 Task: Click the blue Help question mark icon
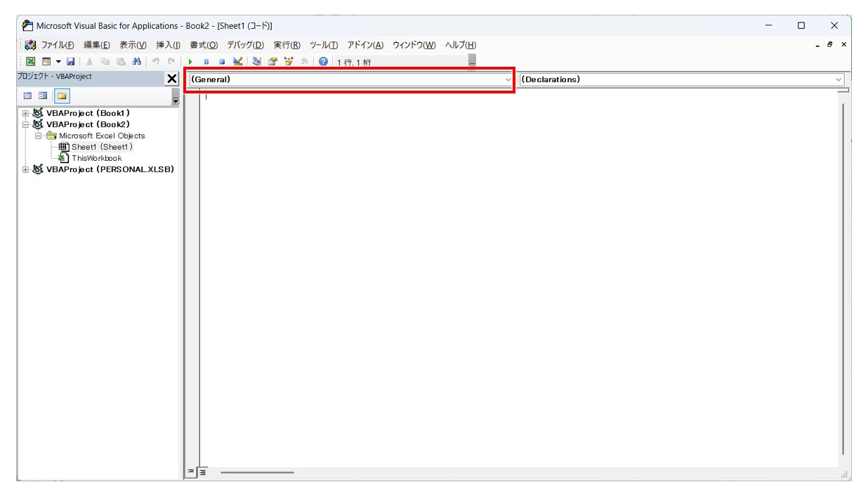click(323, 62)
